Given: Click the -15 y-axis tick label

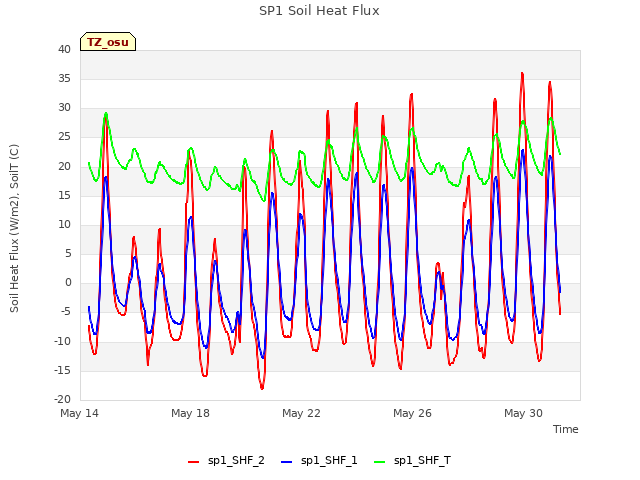Looking at the screenshot, I should pos(63,371).
